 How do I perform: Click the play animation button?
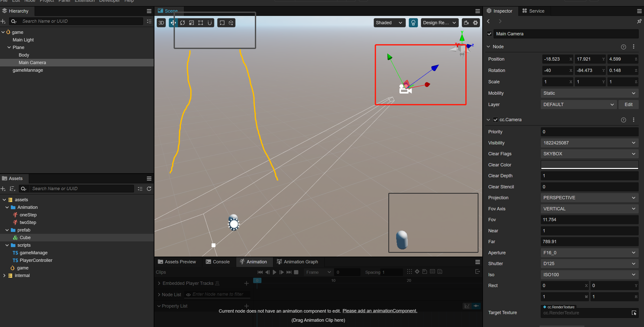click(x=275, y=272)
